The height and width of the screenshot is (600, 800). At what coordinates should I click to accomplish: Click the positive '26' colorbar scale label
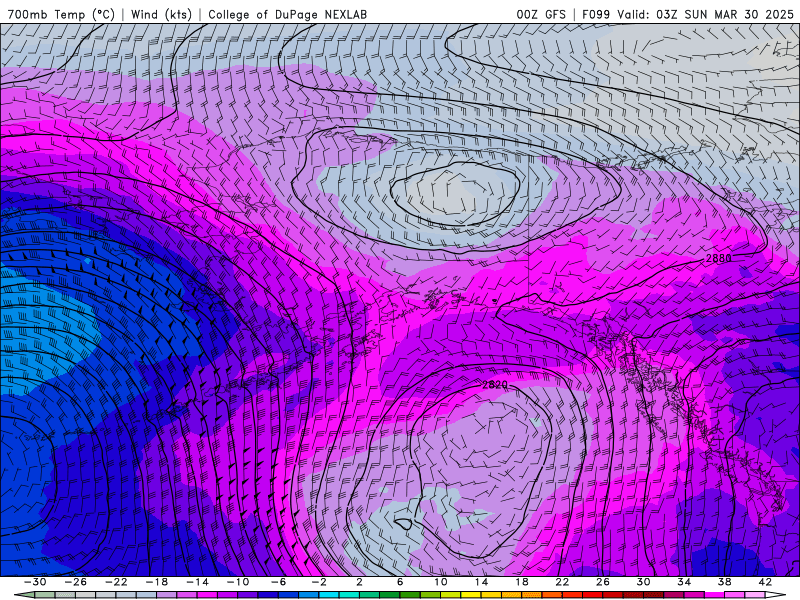603,582
